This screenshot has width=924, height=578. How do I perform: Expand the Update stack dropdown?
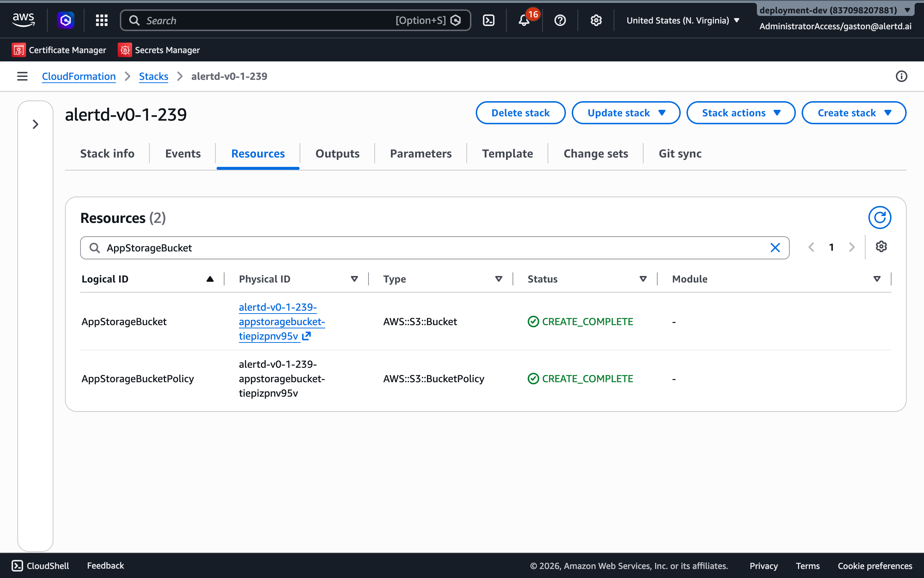pyautogui.click(x=626, y=113)
